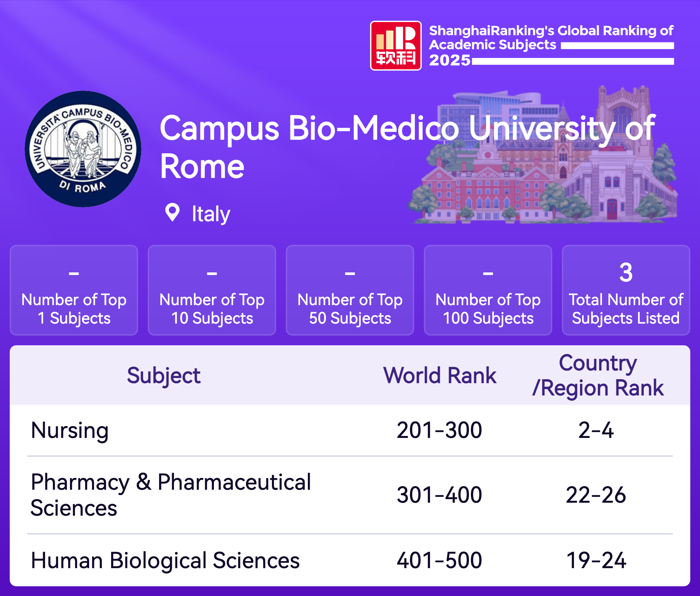
Task: Open the Pharmacy & Pharmaceutical Sciences row
Action: click(170, 495)
